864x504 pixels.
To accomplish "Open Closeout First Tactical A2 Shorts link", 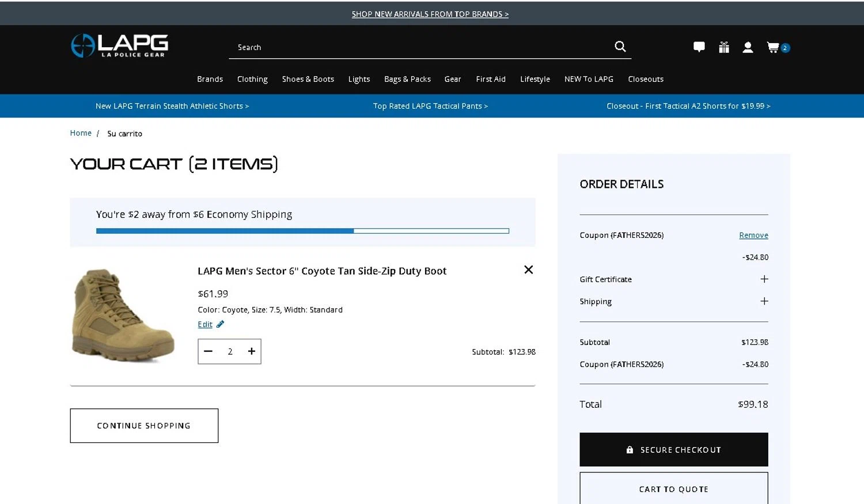I will tap(688, 106).
